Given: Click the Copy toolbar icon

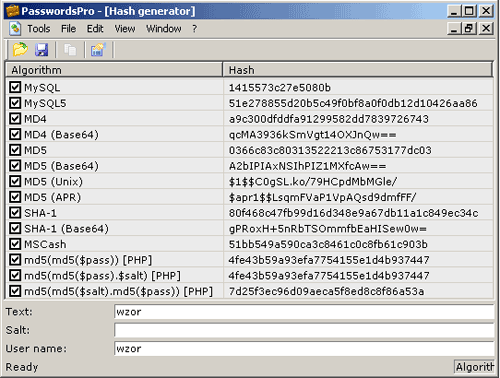Looking at the screenshot, I should [x=70, y=50].
